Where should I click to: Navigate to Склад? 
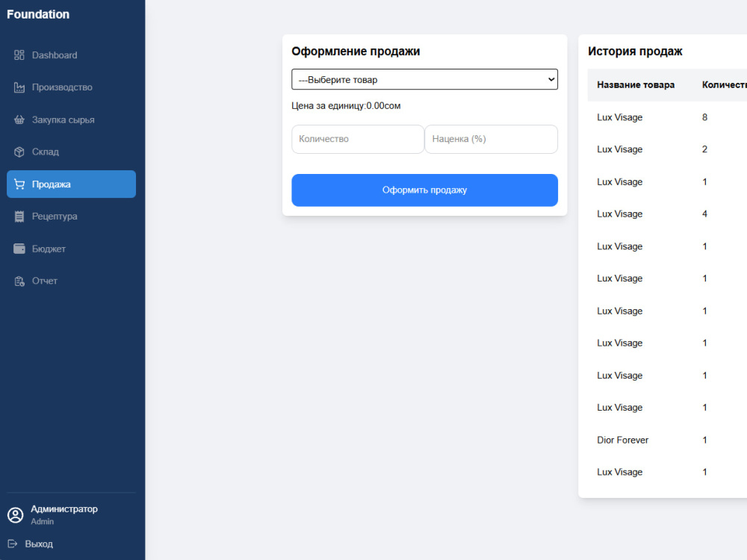pyautogui.click(x=72, y=152)
